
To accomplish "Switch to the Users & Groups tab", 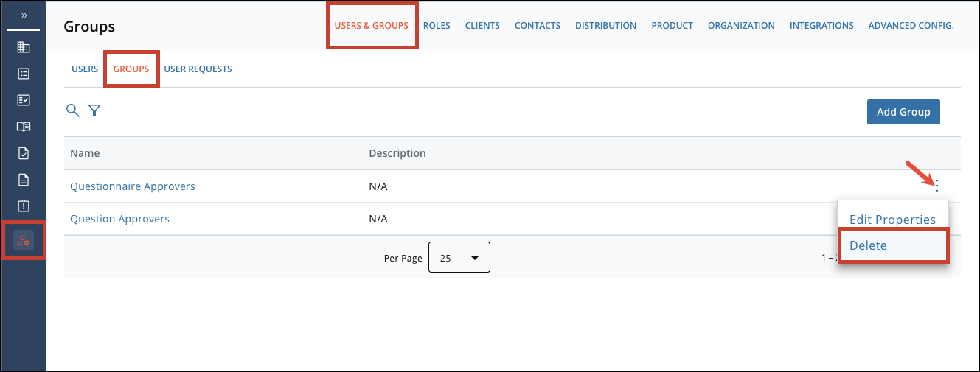I will 372,25.
